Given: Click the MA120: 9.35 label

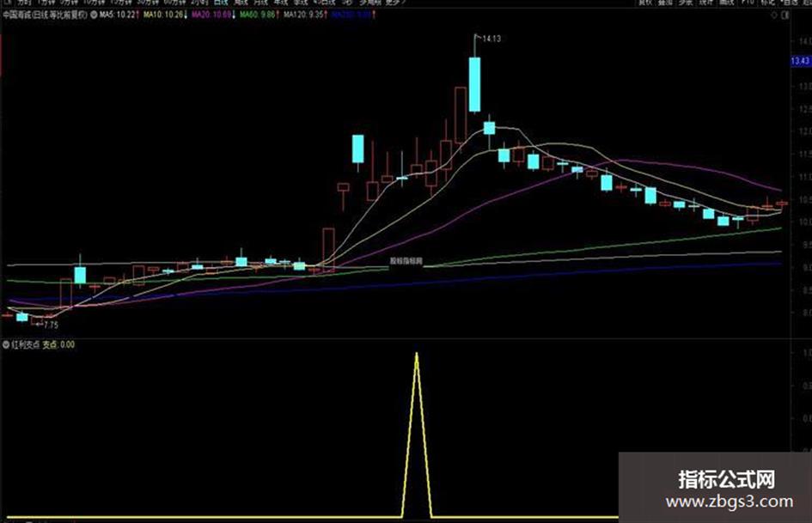Looking at the screenshot, I should click(x=305, y=15).
